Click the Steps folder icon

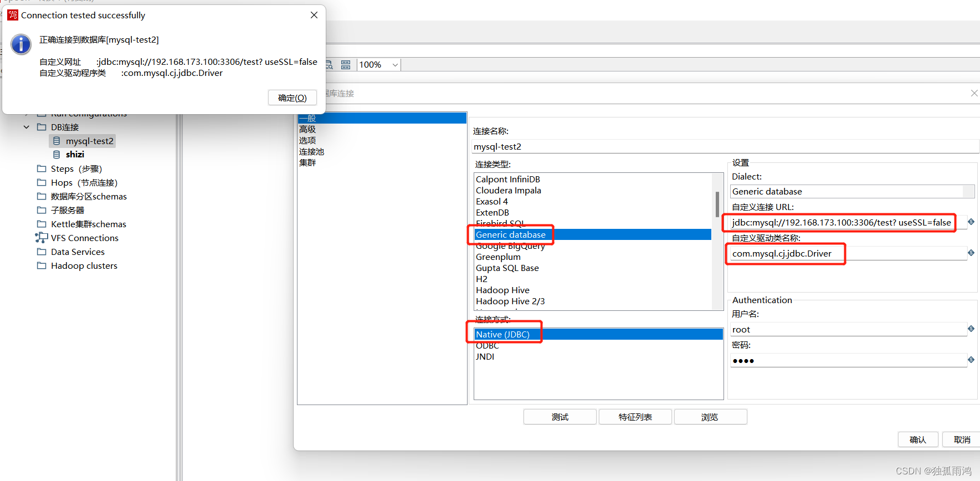click(x=42, y=168)
